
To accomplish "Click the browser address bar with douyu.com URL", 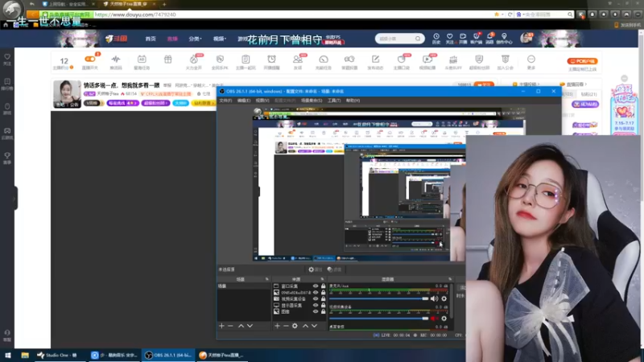I will click(293, 14).
